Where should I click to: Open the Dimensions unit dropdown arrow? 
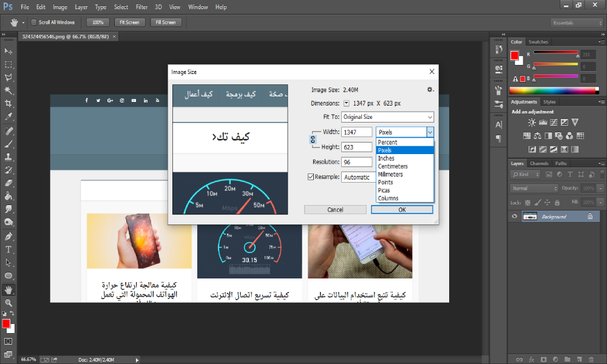[x=346, y=103]
